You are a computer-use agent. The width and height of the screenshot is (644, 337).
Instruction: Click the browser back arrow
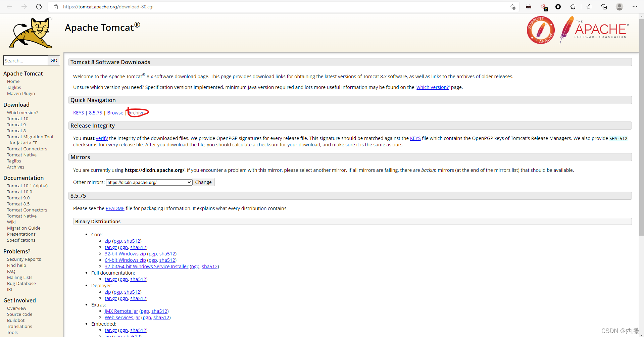pyautogui.click(x=9, y=7)
